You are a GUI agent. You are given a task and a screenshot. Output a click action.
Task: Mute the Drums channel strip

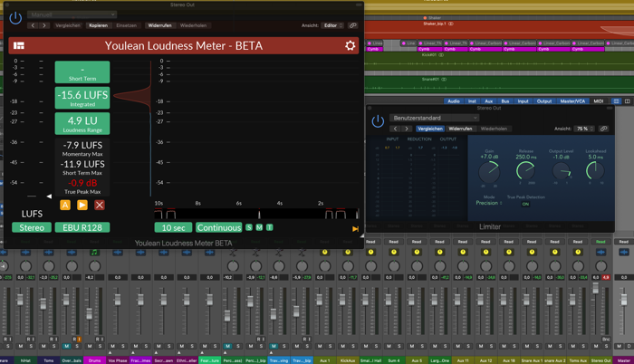tap(90, 346)
